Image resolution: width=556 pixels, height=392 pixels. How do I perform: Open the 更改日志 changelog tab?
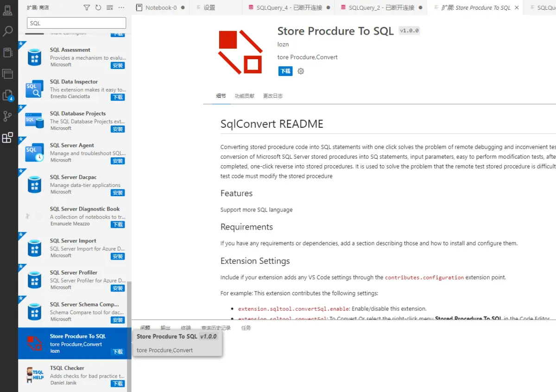coord(273,96)
